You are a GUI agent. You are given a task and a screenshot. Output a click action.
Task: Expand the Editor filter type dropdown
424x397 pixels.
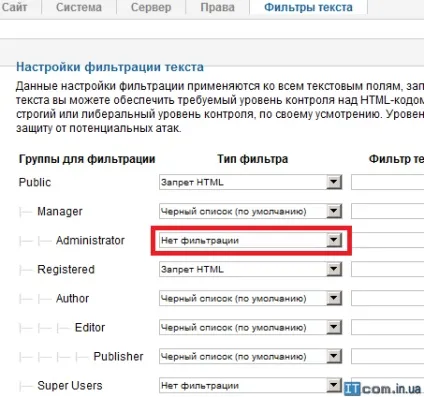251,327
